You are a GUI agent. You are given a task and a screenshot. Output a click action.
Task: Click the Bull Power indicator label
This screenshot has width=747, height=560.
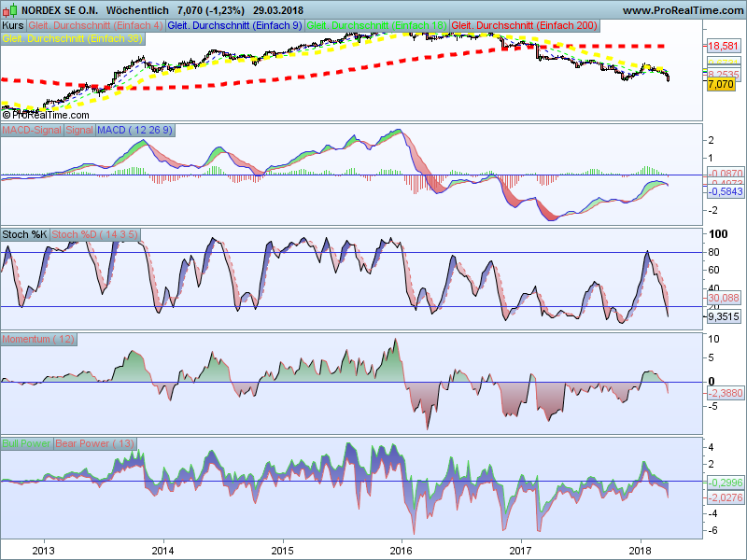click(26, 443)
